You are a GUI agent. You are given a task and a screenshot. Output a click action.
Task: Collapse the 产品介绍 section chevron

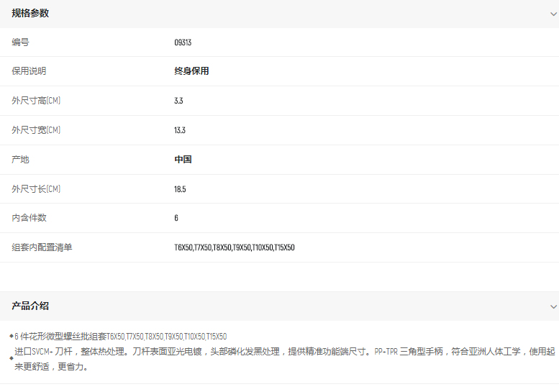[x=553, y=306]
